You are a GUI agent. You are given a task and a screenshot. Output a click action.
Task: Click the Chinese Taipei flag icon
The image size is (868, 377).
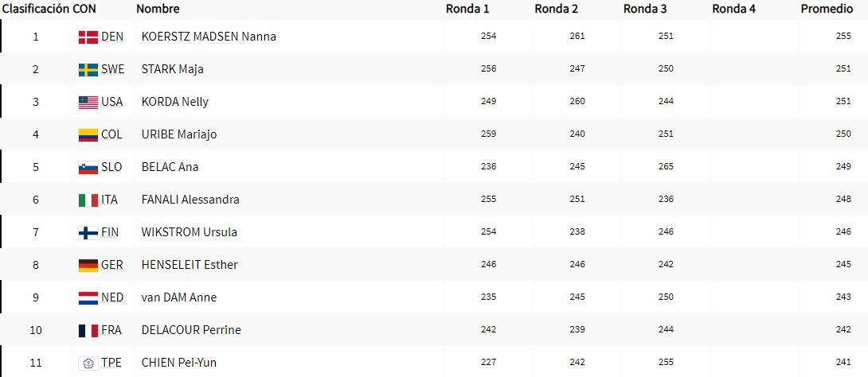click(x=88, y=363)
